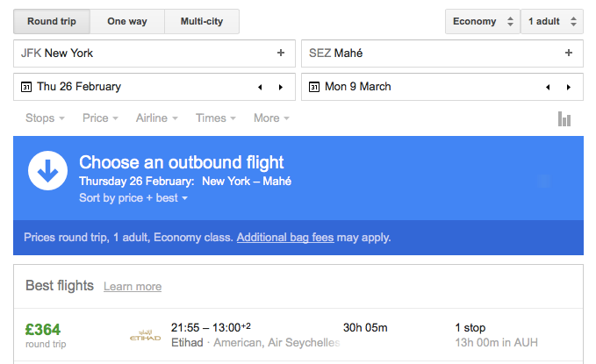The image size is (596, 364).
Task: Click the blue down-arrow circle icon
Action: [x=48, y=171]
